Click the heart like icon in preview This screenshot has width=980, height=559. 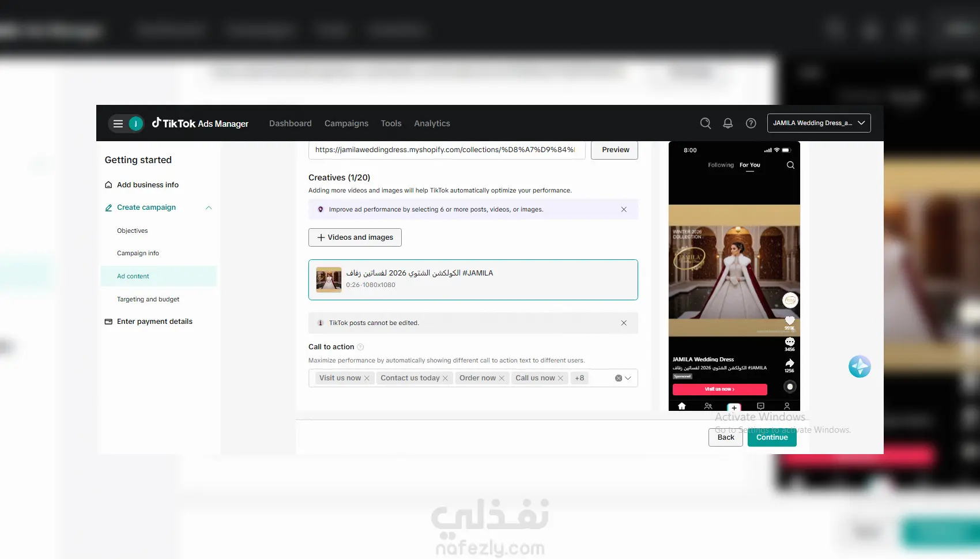pos(790,320)
